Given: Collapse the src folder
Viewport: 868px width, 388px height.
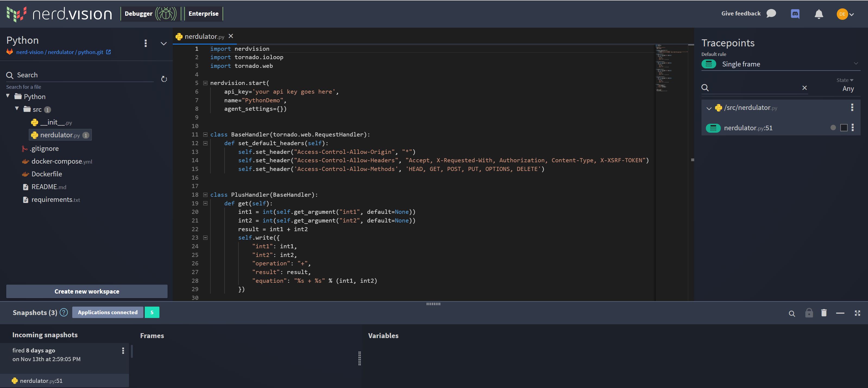Looking at the screenshot, I should tap(17, 109).
